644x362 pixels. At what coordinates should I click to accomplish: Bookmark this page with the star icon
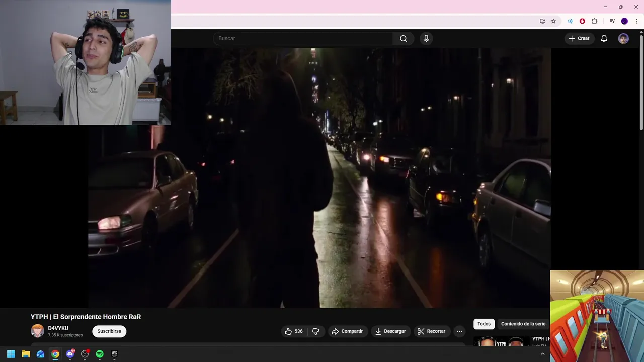tap(553, 21)
